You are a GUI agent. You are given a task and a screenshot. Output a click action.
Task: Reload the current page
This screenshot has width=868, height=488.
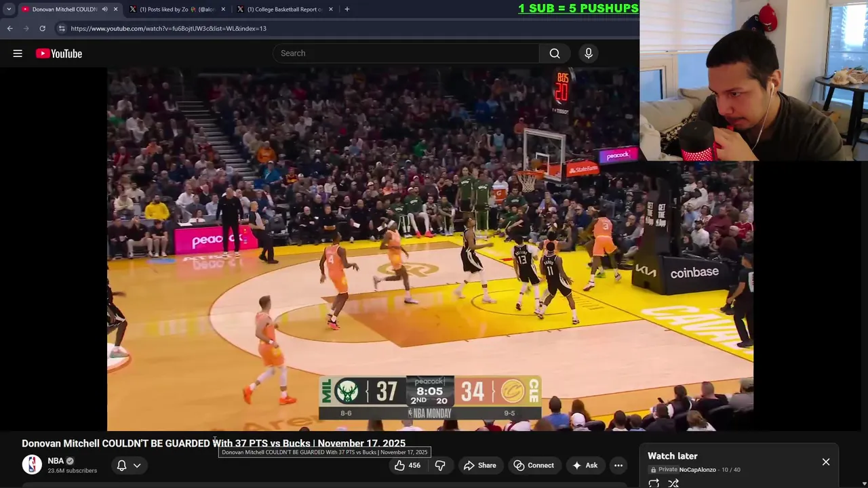[x=42, y=28]
